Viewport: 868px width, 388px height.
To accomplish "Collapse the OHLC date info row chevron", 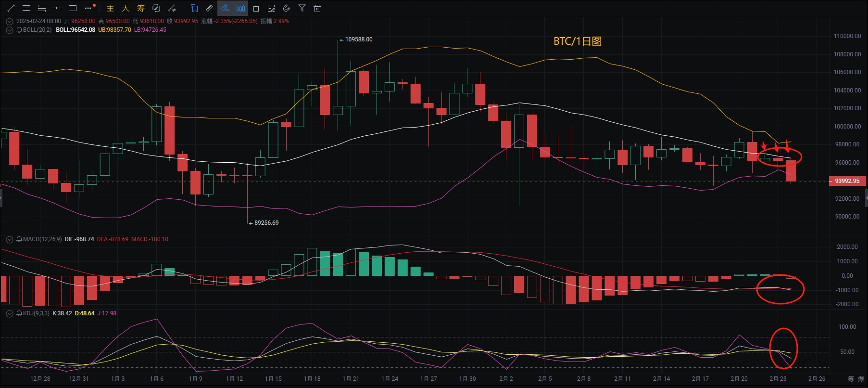I will tap(10, 21).
